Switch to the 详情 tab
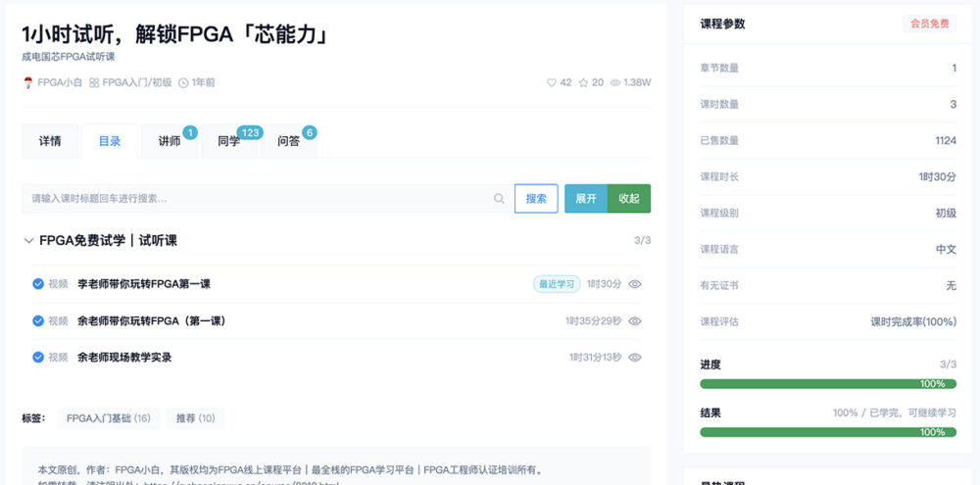 [50, 141]
